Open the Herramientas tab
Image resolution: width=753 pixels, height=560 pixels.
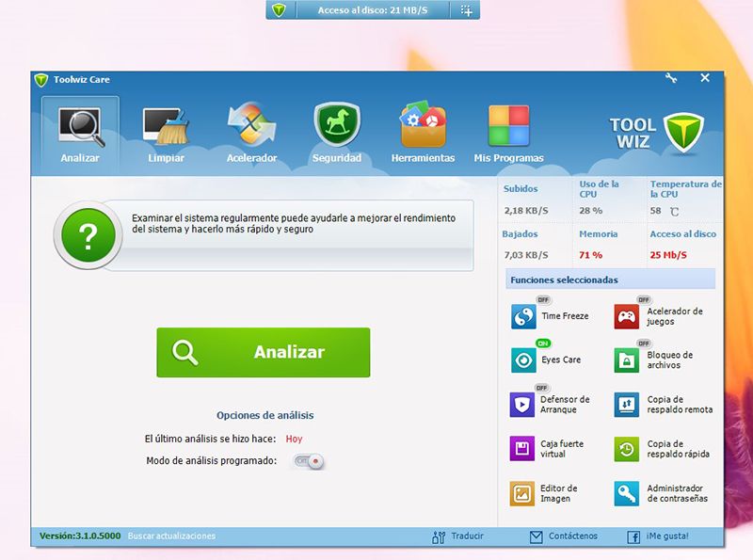click(423, 135)
